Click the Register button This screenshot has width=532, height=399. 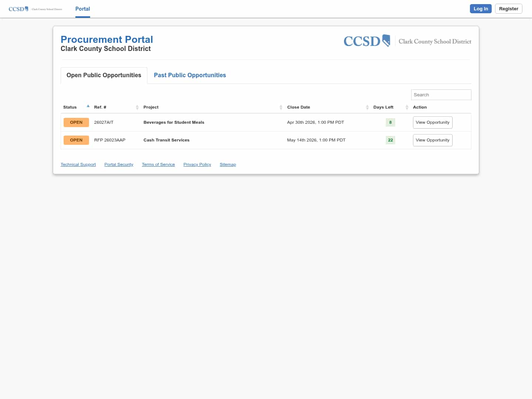(508, 8)
